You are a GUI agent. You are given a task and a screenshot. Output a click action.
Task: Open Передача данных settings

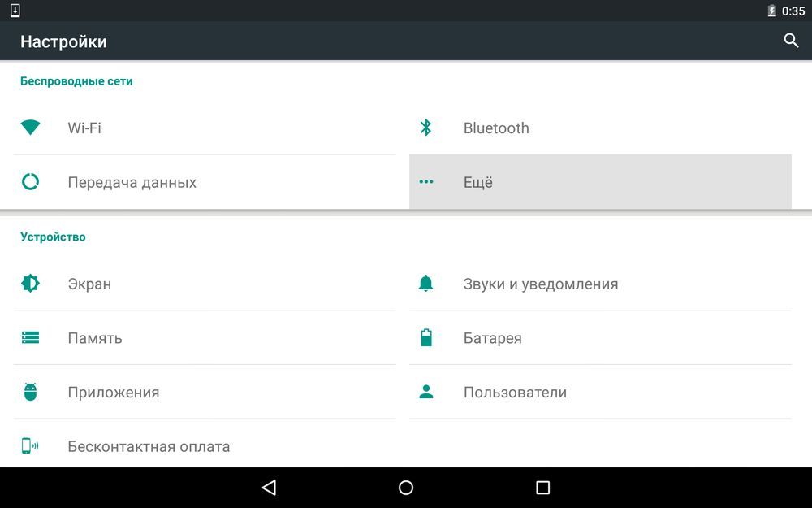pyautogui.click(x=205, y=182)
